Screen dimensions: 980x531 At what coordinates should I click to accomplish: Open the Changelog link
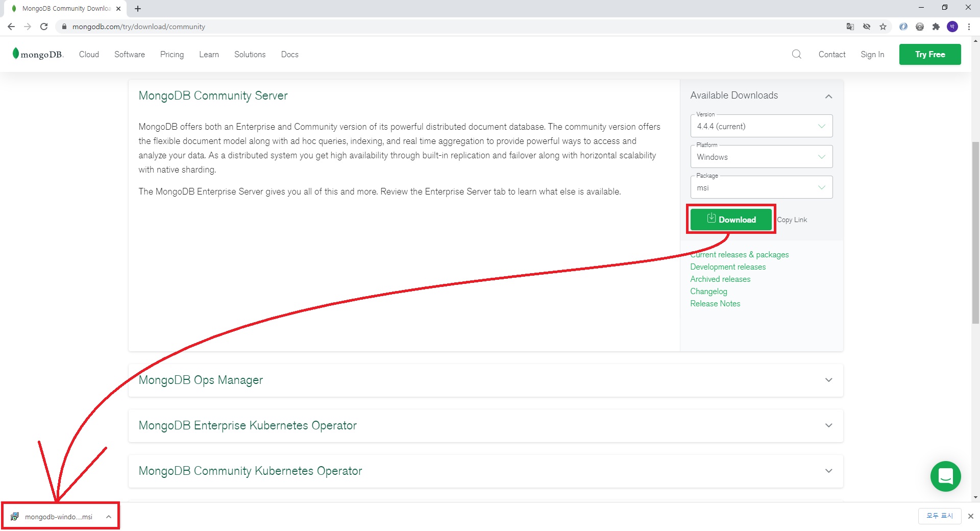click(708, 291)
